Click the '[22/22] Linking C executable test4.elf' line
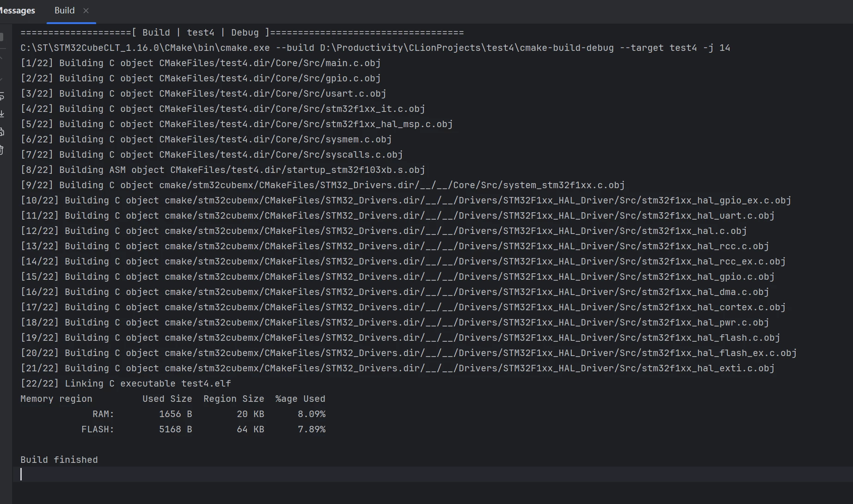The image size is (853, 504). pos(125,384)
